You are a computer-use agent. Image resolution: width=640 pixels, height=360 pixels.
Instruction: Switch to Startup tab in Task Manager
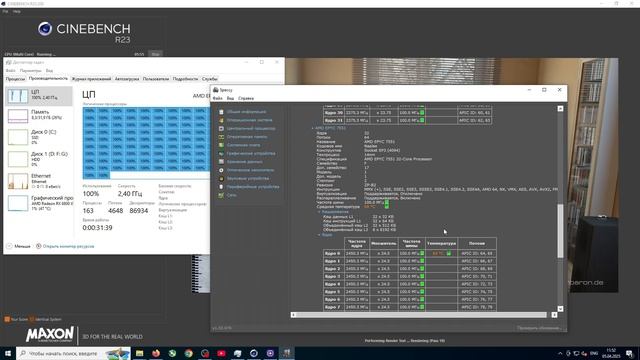click(x=127, y=79)
